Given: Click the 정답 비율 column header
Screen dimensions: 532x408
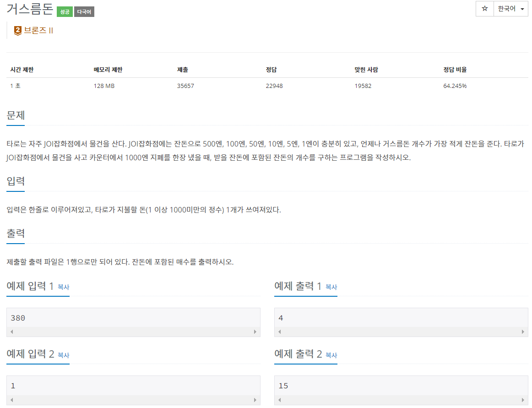Looking at the screenshot, I should click(455, 70).
